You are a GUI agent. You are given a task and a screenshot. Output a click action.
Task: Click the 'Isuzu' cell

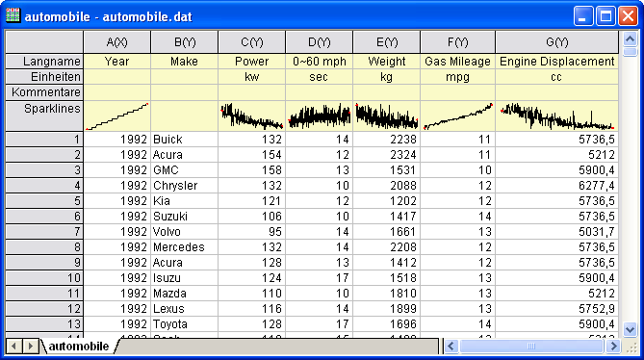(185, 278)
